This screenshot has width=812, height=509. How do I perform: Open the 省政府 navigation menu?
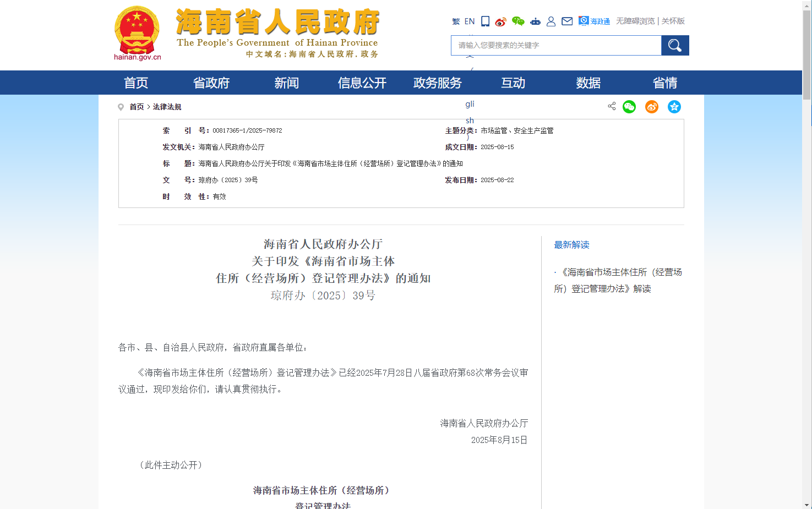click(x=211, y=83)
